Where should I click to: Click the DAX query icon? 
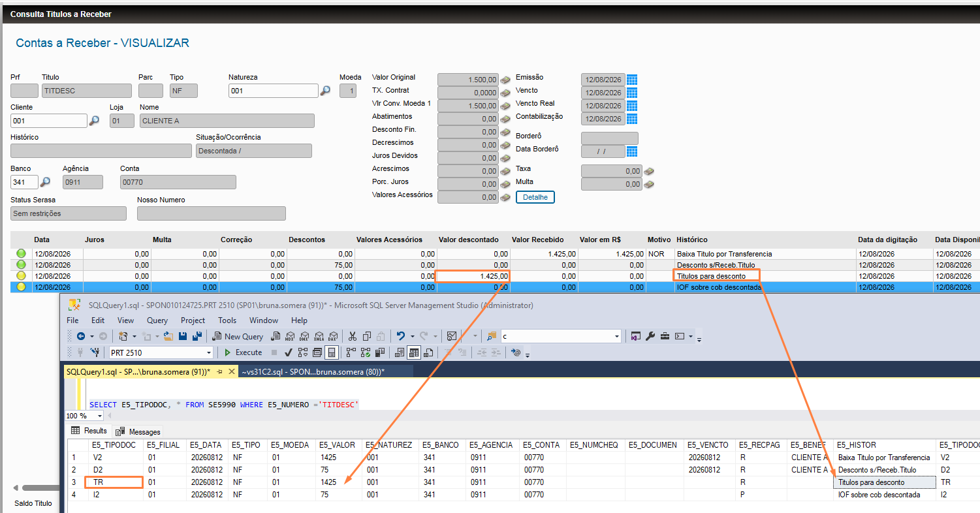click(x=333, y=337)
